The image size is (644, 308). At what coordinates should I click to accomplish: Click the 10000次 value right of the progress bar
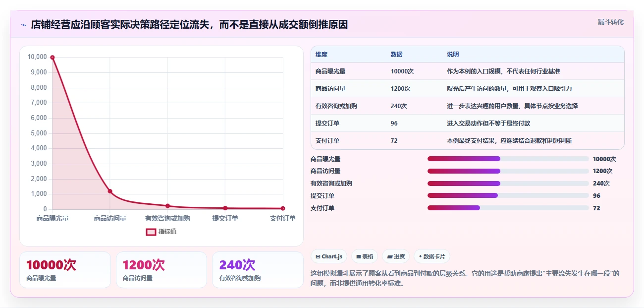(604, 159)
